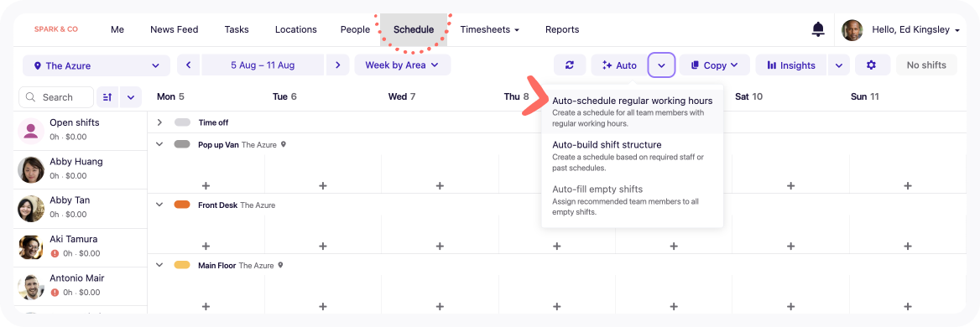Screen dimensions: 980x327
Task: Click the Sat 10 column header
Action: tap(748, 96)
